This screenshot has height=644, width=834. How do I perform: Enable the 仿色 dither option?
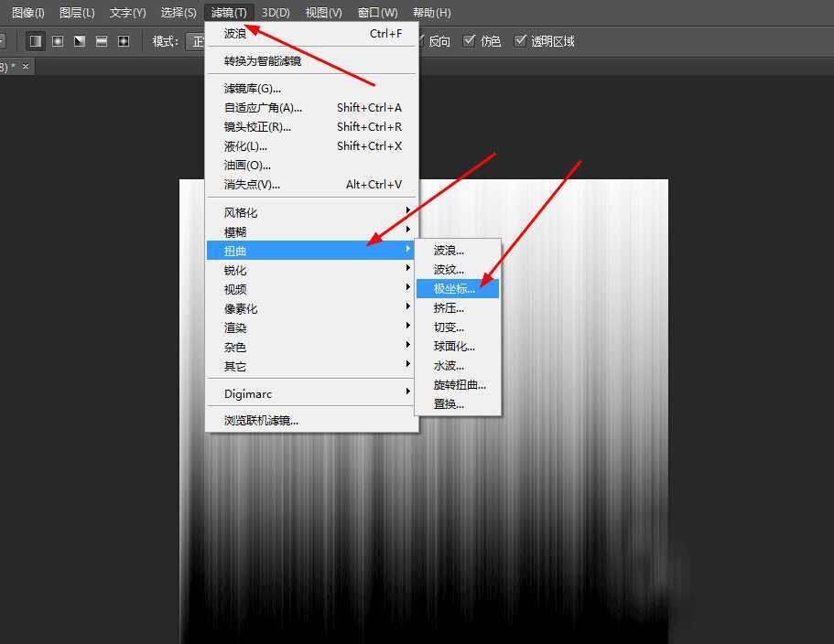[x=471, y=40]
